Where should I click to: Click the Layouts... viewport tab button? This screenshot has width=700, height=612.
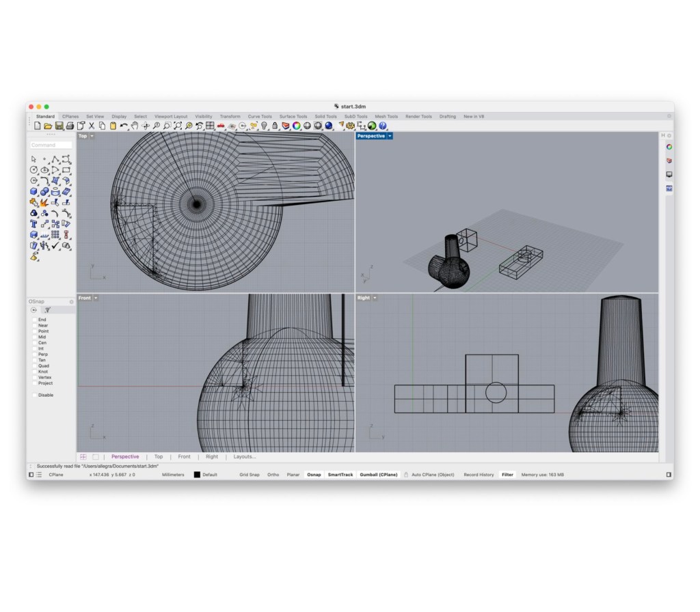[x=244, y=457]
